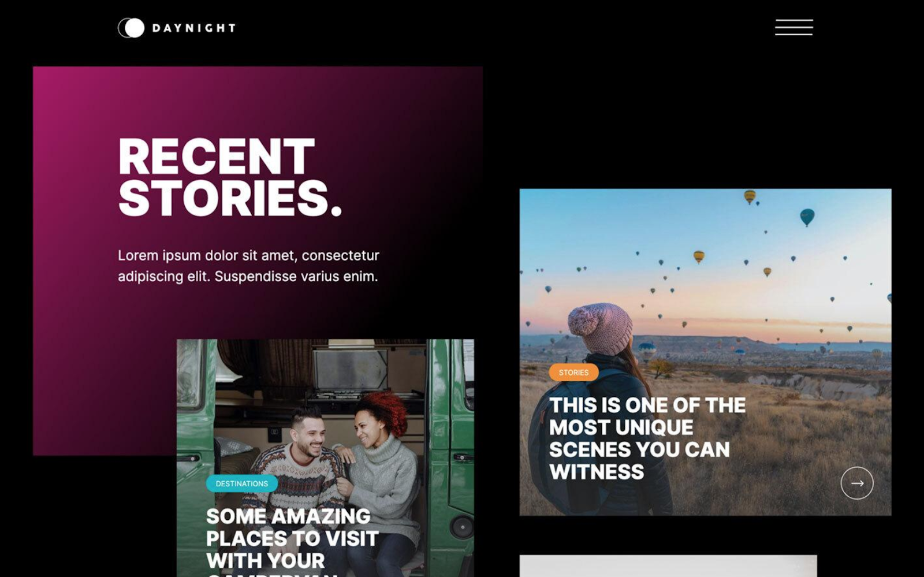This screenshot has height=577, width=924.
Task: Click the circular arrow icon on balloon card
Action: [x=856, y=483]
